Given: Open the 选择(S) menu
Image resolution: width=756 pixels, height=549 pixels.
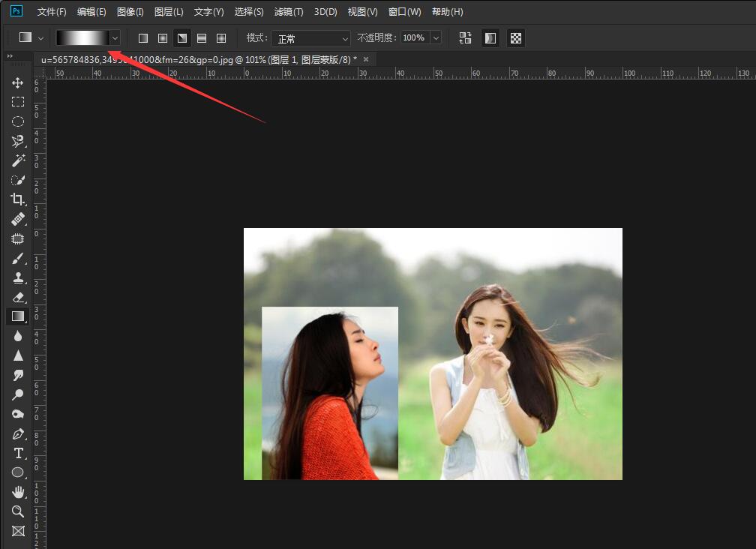Looking at the screenshot, I should (x=249, y=11).
